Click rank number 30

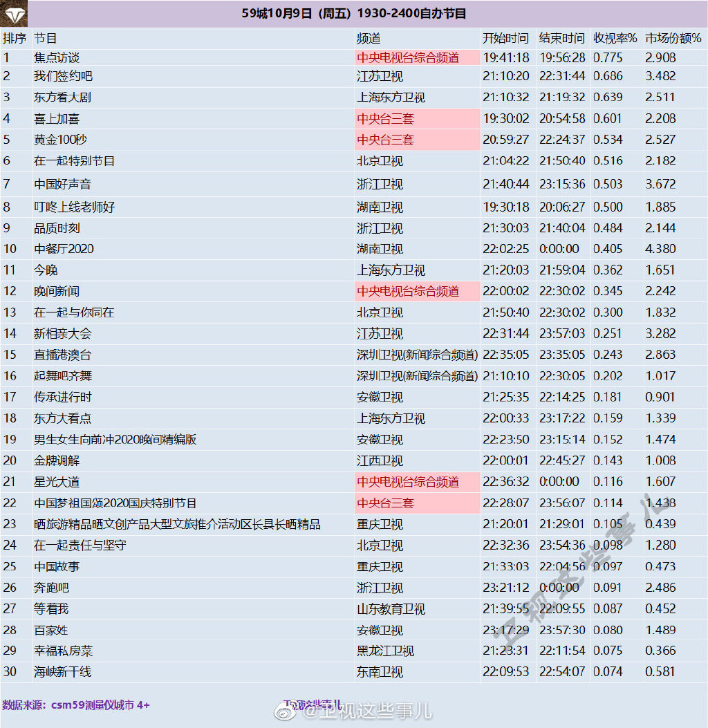(10, 672)
